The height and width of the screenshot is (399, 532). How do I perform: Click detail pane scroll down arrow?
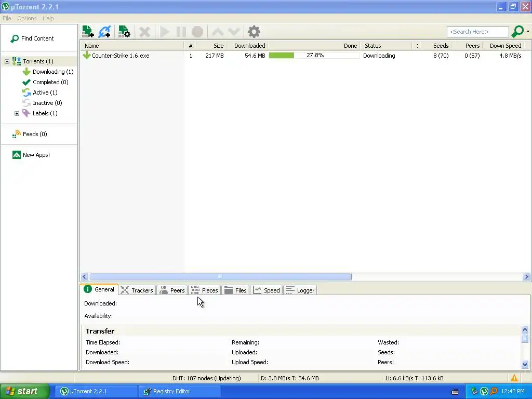[525, 365]
